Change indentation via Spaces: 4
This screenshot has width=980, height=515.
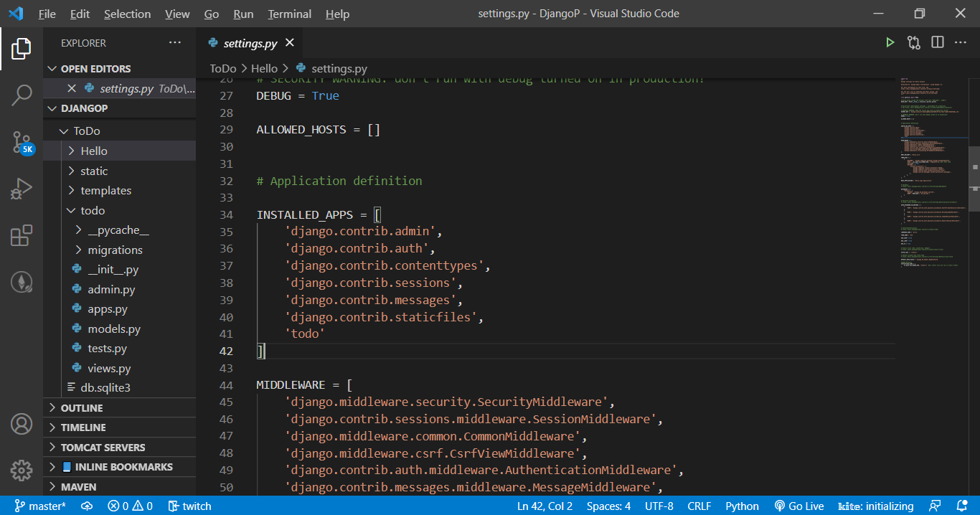coord(608,506)
